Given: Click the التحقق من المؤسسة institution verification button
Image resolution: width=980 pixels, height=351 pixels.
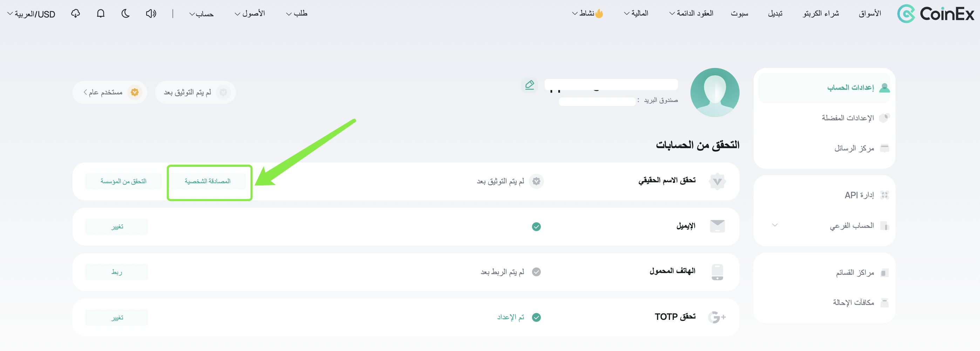Looking at the screenshot, I should (123, 181).
